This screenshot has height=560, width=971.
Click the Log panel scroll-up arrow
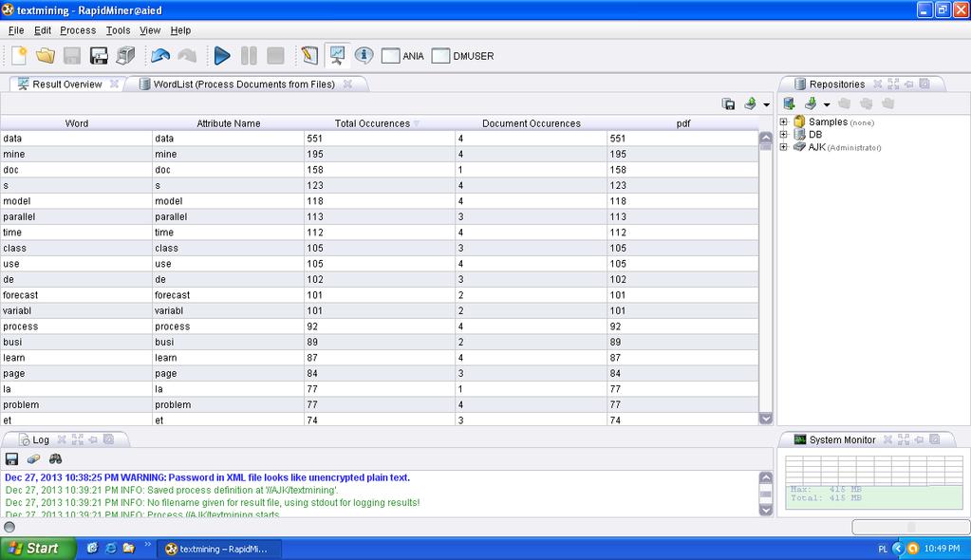[765, 477]
